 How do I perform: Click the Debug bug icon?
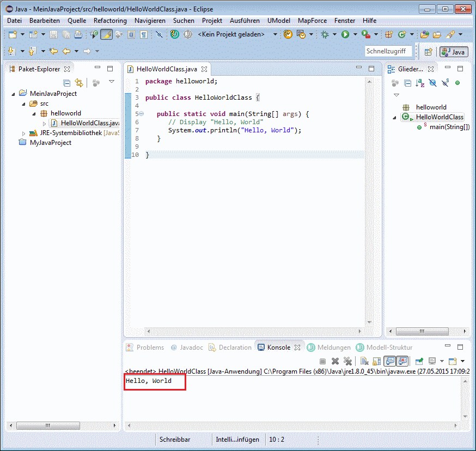point(325,34)
